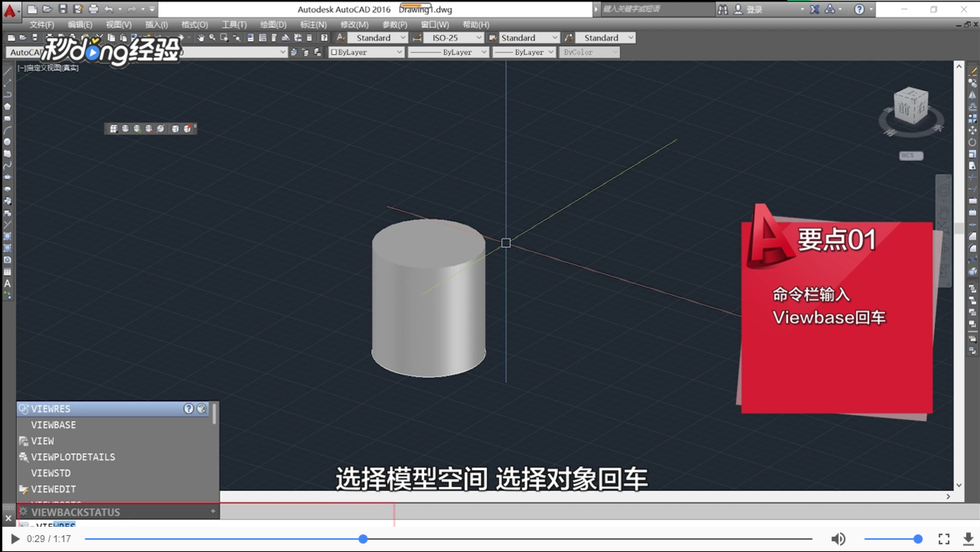Screen dimensions: 980x552
Task: Select the Arc tool in draw toolbar
Action: point(8,130)
